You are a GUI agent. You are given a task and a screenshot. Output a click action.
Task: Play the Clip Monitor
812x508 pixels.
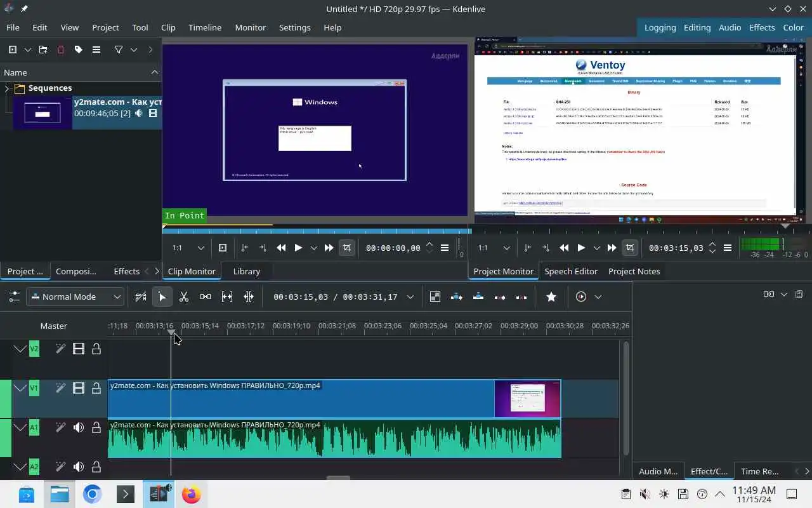[298, 248]
